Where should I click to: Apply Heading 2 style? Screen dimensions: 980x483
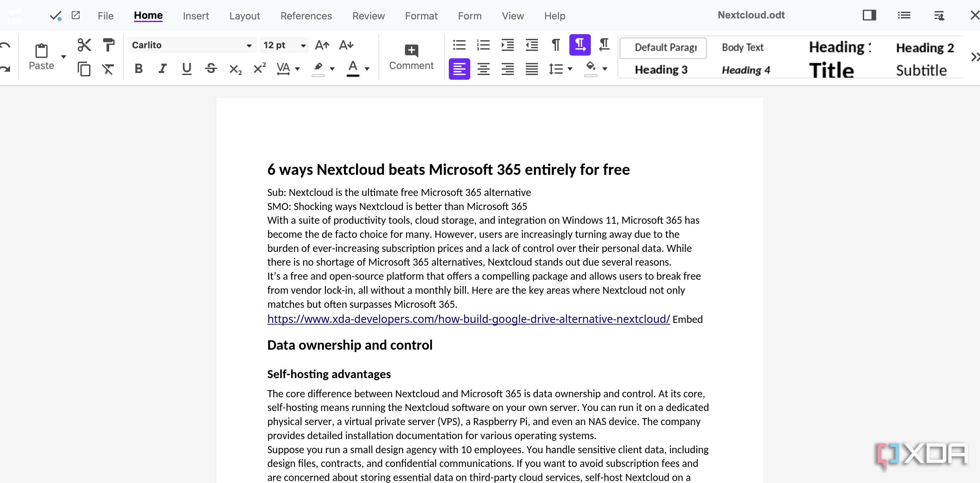click(x=925, y=48)
